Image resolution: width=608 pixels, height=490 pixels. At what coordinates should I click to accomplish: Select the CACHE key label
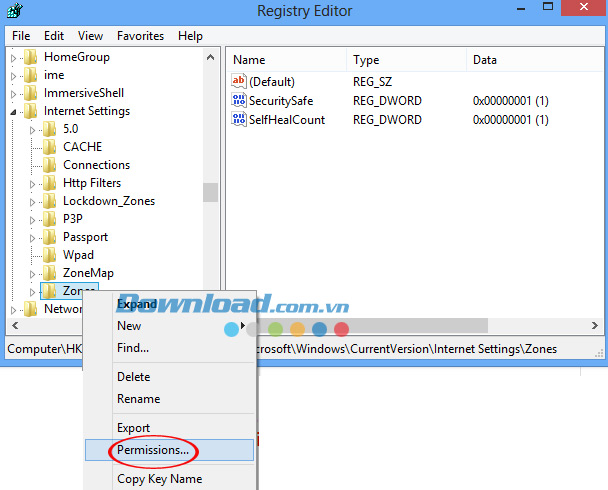(83, 147)
